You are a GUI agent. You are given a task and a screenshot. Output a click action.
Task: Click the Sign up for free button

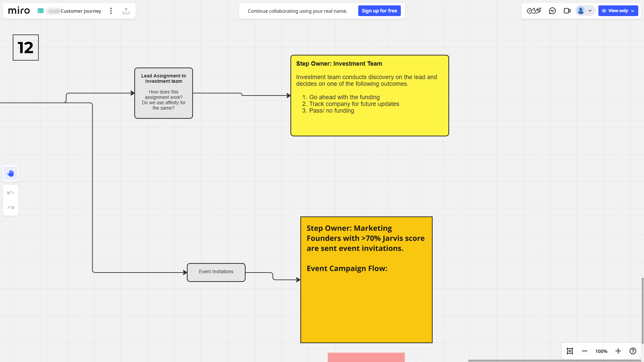click(379, 11)
